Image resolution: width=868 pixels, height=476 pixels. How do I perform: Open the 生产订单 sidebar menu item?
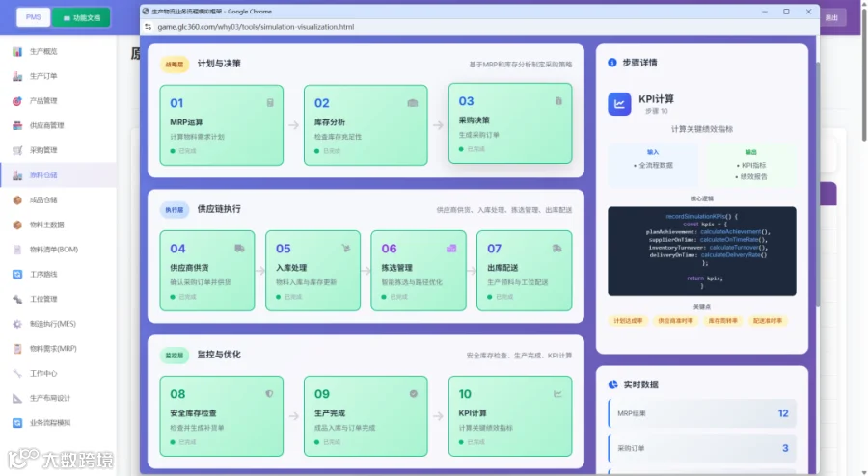tap(58, 76)
